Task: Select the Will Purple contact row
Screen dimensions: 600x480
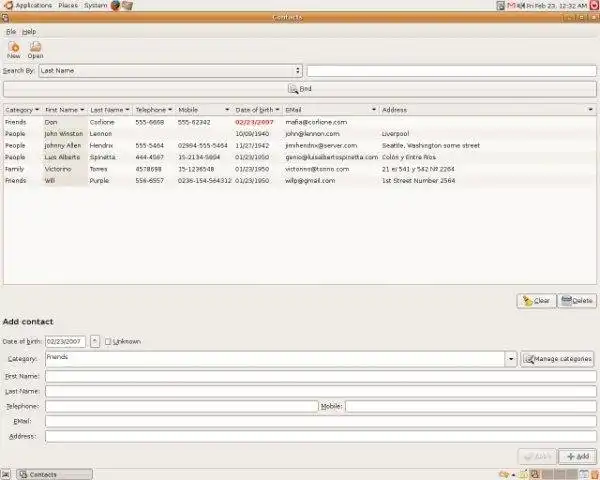Action: [x=300, y=181]
